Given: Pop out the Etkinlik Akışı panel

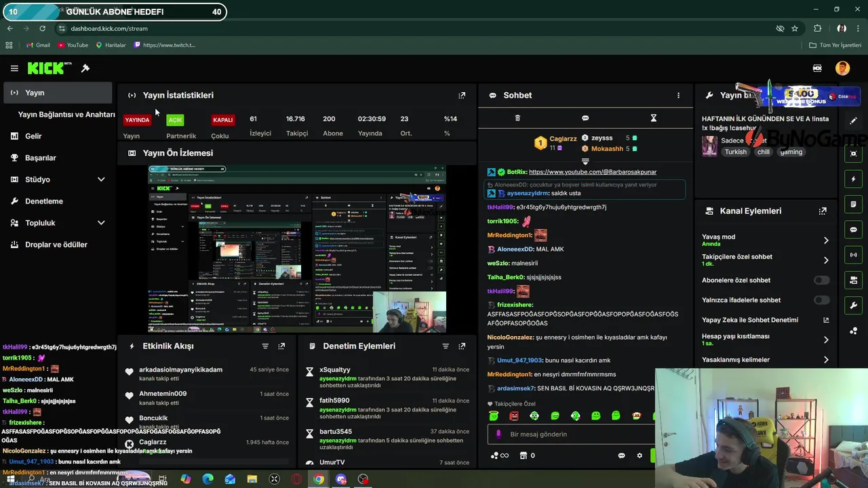Looking at the screenshot, I should click(281, 346).
